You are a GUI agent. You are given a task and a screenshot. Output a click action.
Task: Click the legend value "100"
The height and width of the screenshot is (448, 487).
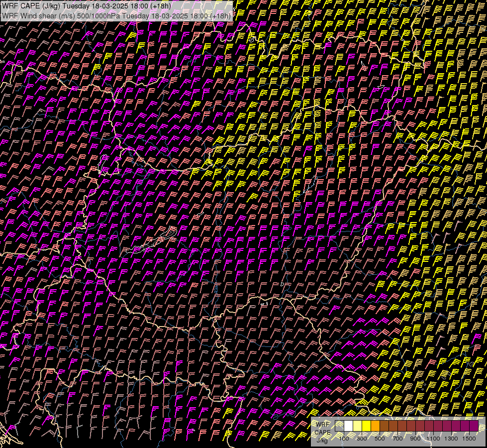click(344, 439)
